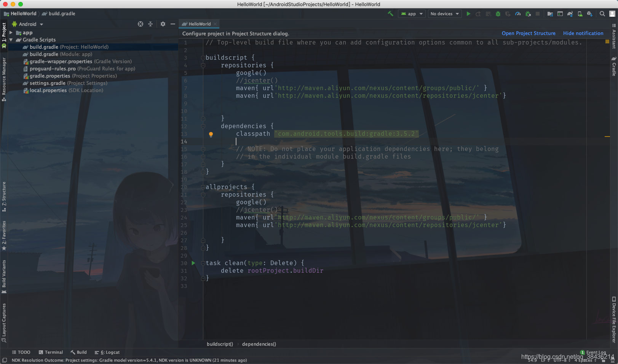Click the tool window quick-access icon bottom left
Image resolution: width=618 pixels, height=364 pixels.
tap(4, 360)
